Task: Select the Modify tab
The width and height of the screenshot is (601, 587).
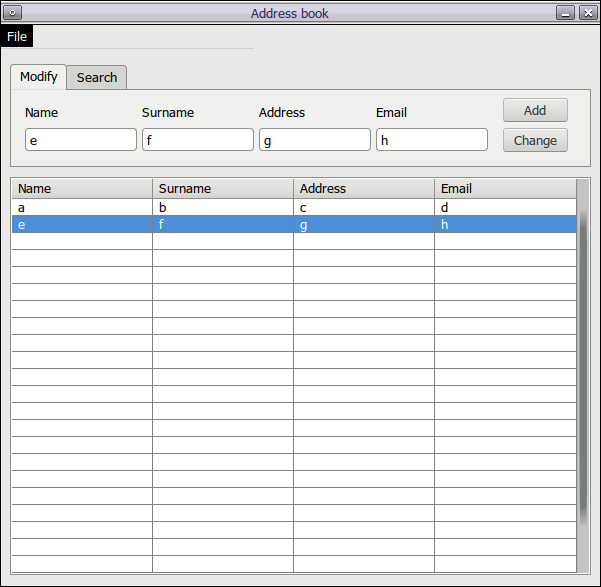Action: tap(38, 77)
